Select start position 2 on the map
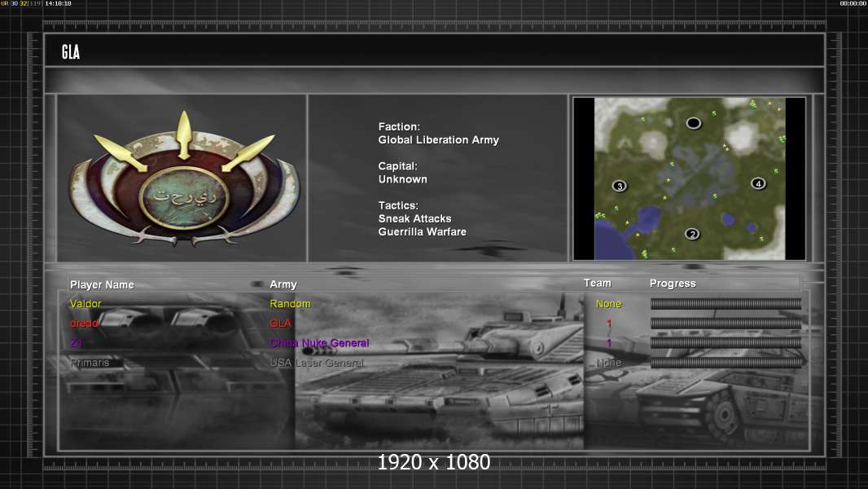 [692, 234]
